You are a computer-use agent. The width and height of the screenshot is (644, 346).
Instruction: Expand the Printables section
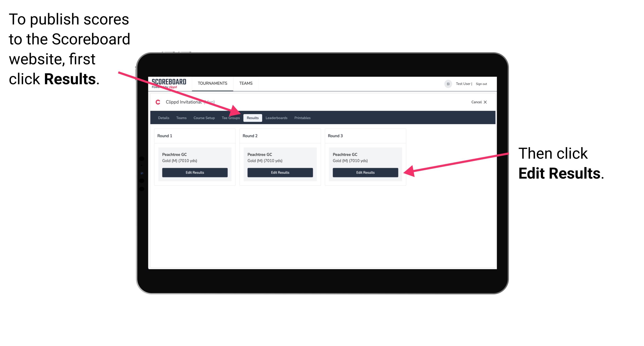tap(302, 118)
